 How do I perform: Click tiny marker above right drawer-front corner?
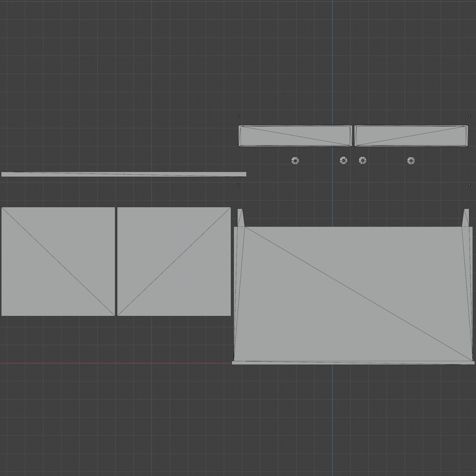point(469,116)
